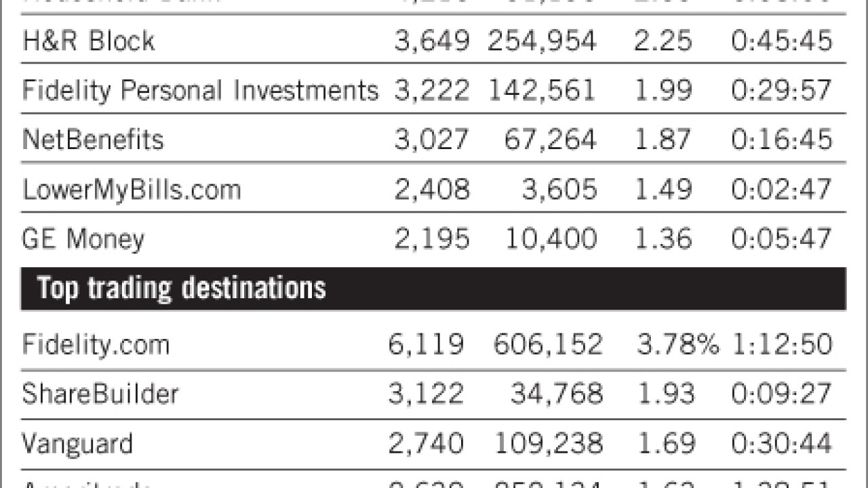Click the 109,238 value for Vanguard
Image resolution: width=868 pixels, height=488 pixels.
coord(547,444)
